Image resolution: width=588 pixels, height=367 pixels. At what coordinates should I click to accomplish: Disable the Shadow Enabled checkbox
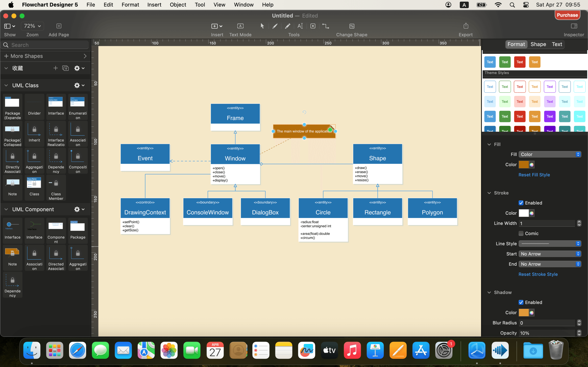tap(521, 302)
